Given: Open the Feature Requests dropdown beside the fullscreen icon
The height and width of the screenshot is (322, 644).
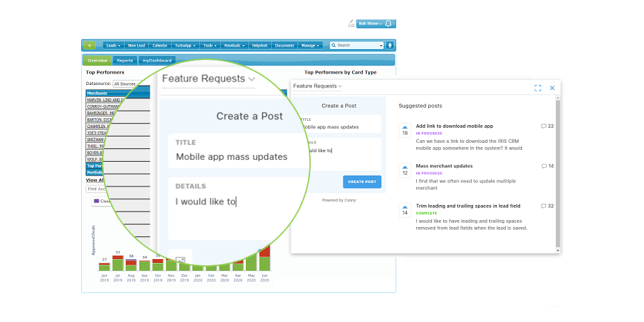Looking at the screenshot, I should [318, 86].
